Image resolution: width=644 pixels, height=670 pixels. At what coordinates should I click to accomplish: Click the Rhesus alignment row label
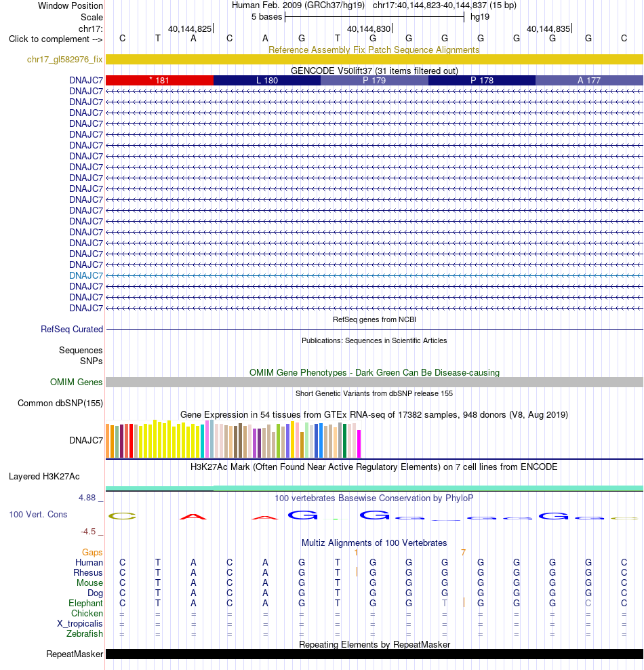(88, 573)
